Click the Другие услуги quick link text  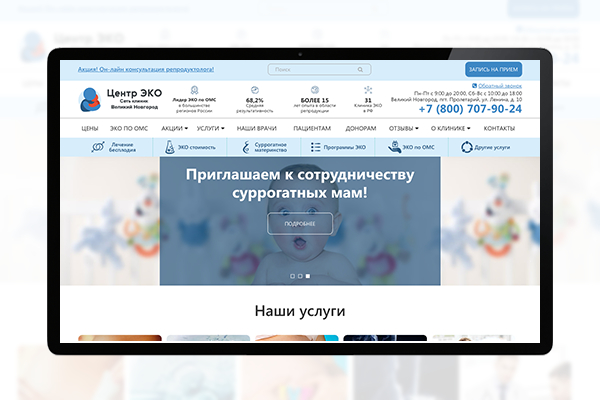tap(492, 147)
